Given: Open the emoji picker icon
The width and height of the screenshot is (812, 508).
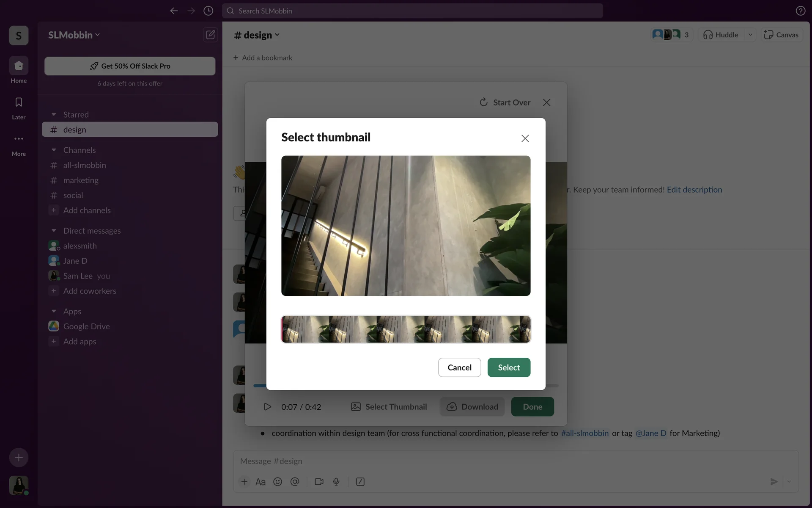Looking at the screenshot, I should click(x=277, y=482).
